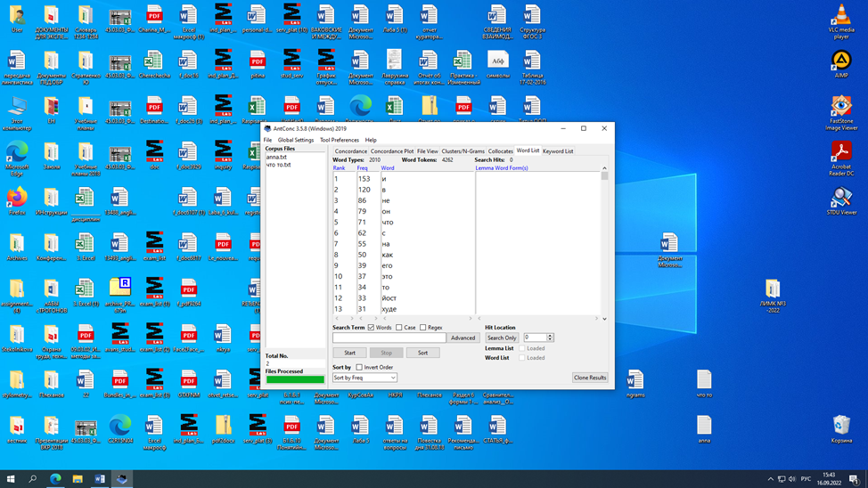868x488 pixels.
Task: Open STDU Viewer desktop icon
Action: click(x=840, y=197)
